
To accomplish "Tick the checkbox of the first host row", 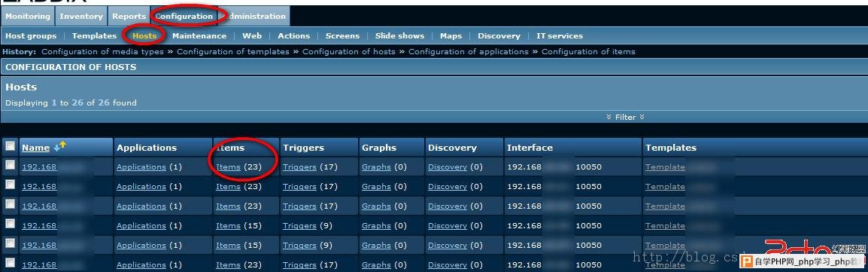I will 10,165.
